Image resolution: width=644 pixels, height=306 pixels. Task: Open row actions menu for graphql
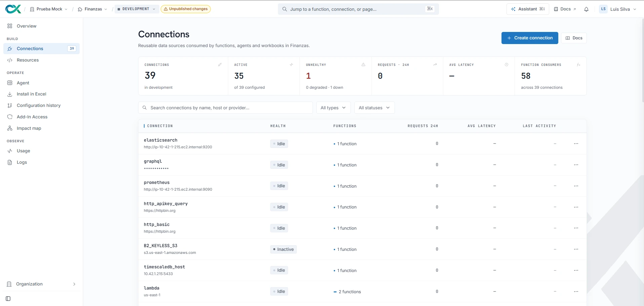[x=576, y=165]
